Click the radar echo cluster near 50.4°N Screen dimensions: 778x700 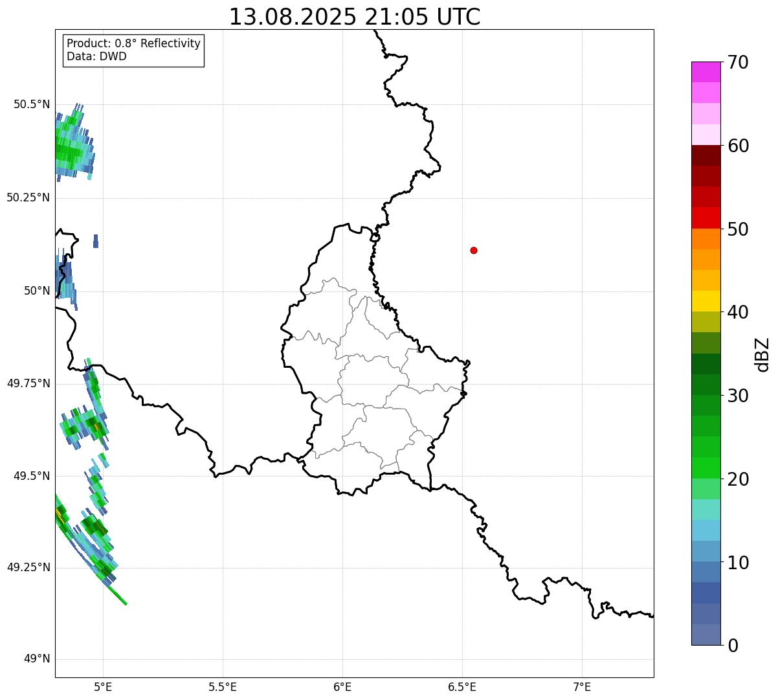click(74, 144)
